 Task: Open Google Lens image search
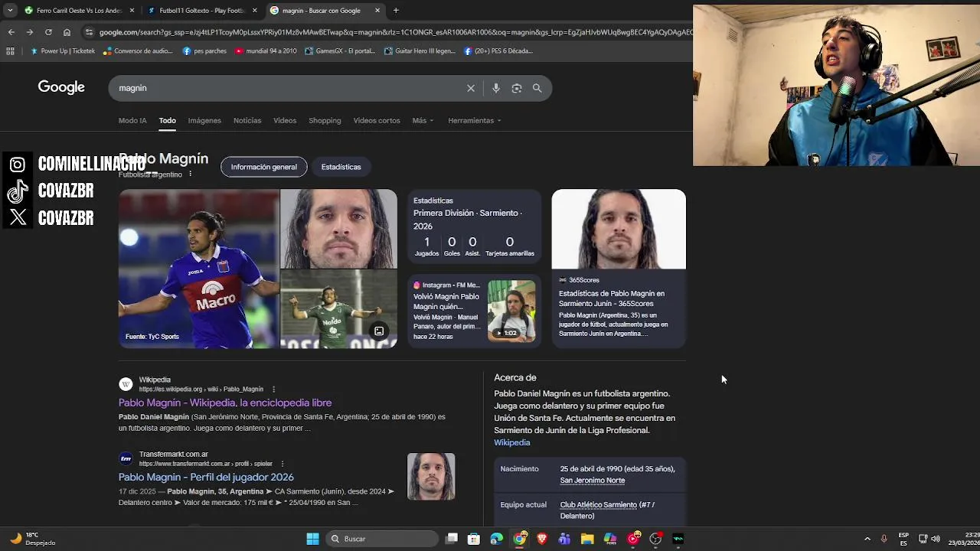(517, 88)
